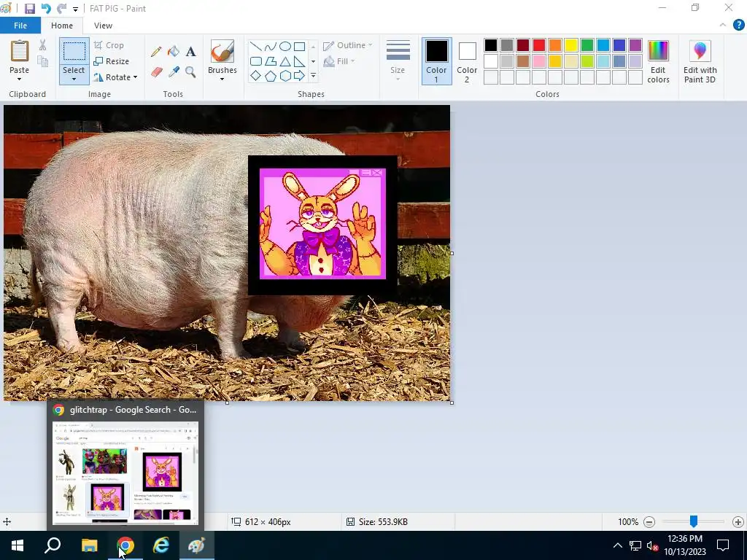Viewport: 747px width, 560px height.
Task: Choose the Oval shape
Action: [285, 46]
